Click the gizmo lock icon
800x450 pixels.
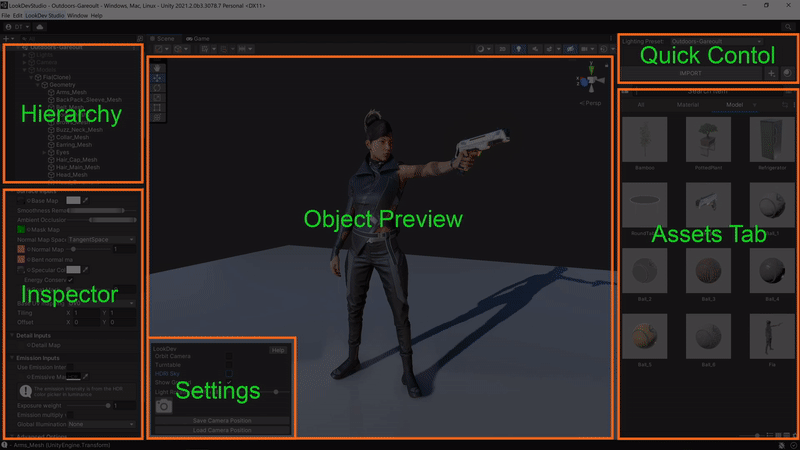click(607, 65)
